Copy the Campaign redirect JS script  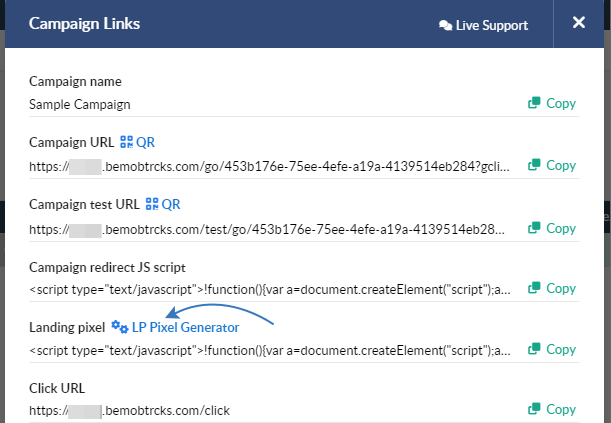click(552, 289)
